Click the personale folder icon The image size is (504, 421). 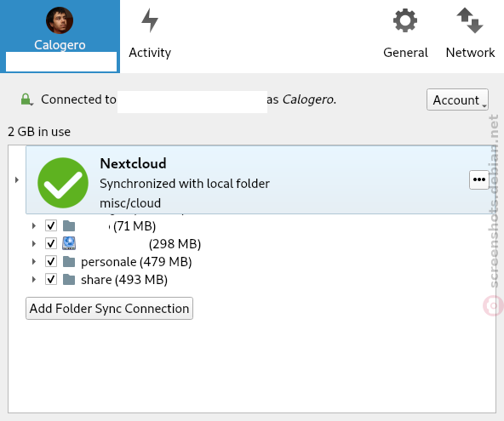coord(69,262)
